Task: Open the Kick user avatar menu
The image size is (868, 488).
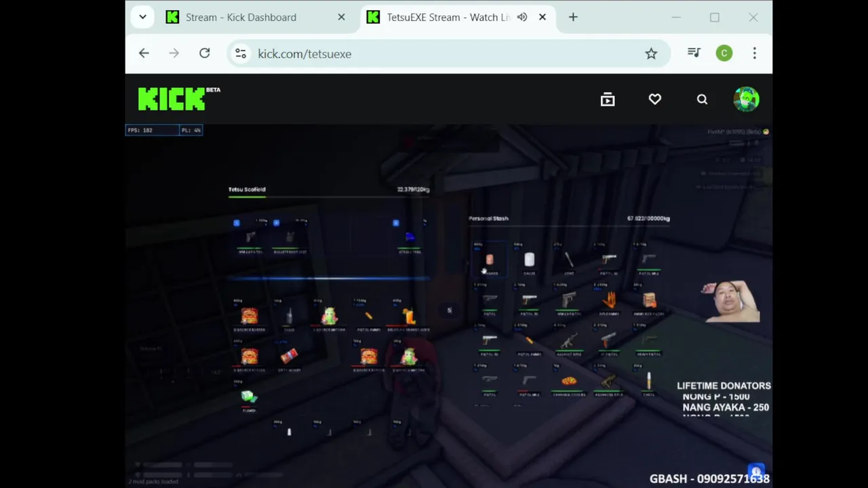Action: pos(747,99)
